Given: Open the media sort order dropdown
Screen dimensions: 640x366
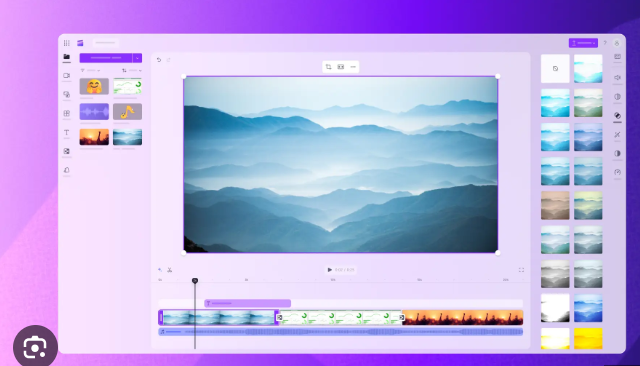Looking at the screenshot, I should (132, 71).
